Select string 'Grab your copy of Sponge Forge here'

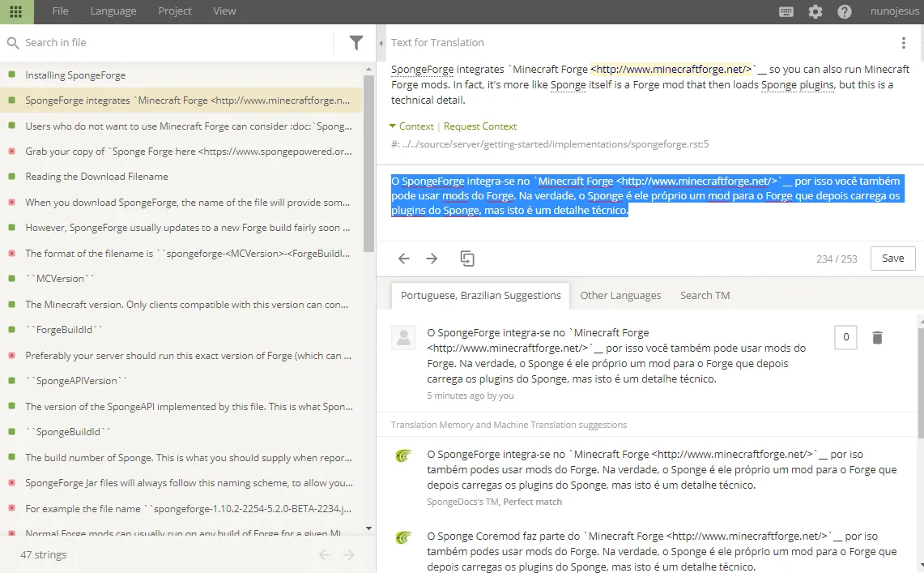pyautogui.click(x=181, y=152)
